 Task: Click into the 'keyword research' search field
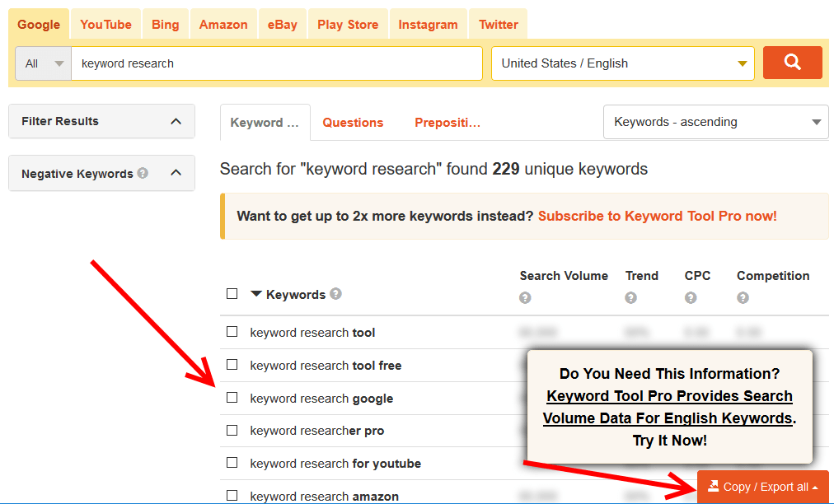pyautogui.click(x=277, y=63)
